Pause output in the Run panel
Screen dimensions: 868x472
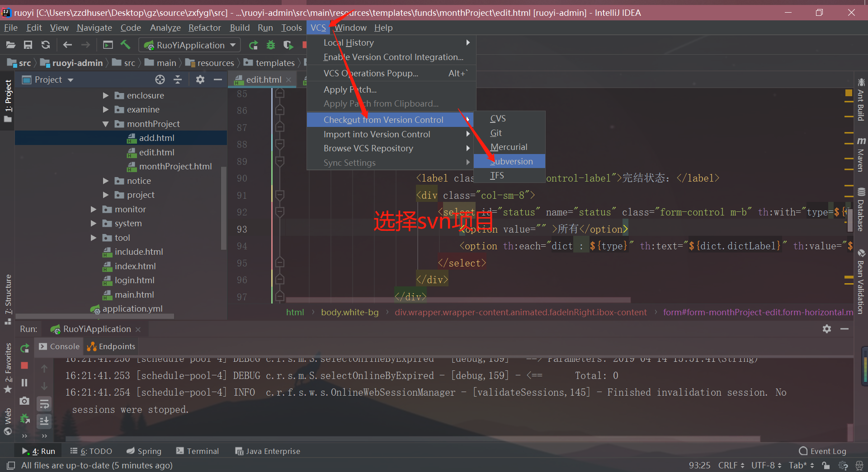(25, 382)
